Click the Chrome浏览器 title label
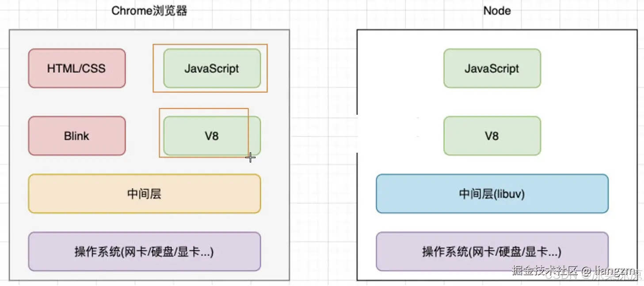644x286 pixels. point(149,11)
